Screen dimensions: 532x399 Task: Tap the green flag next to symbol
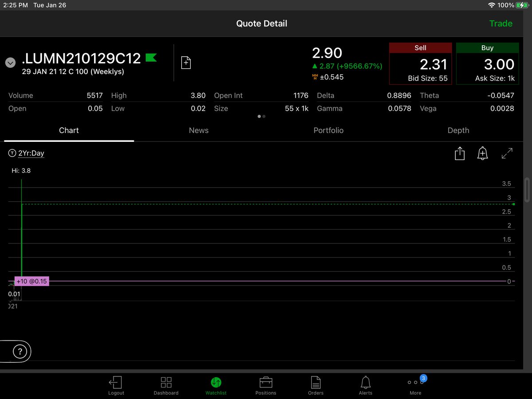click(x=151, y=58)
